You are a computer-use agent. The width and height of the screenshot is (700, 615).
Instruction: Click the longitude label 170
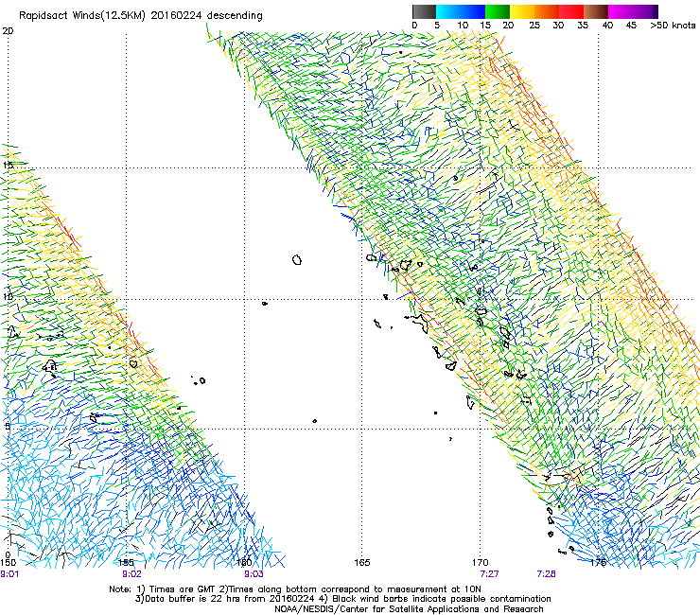point(481,562)
